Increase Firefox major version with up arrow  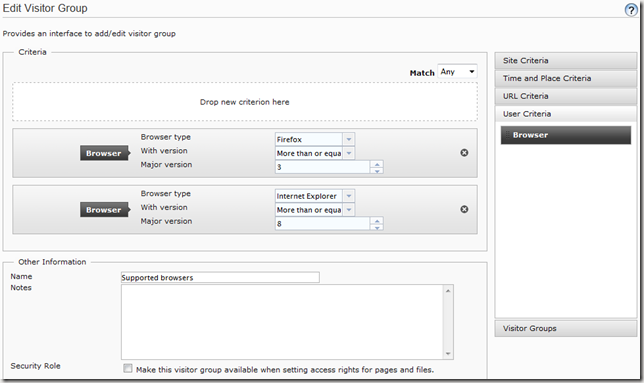tap(377, 164)
